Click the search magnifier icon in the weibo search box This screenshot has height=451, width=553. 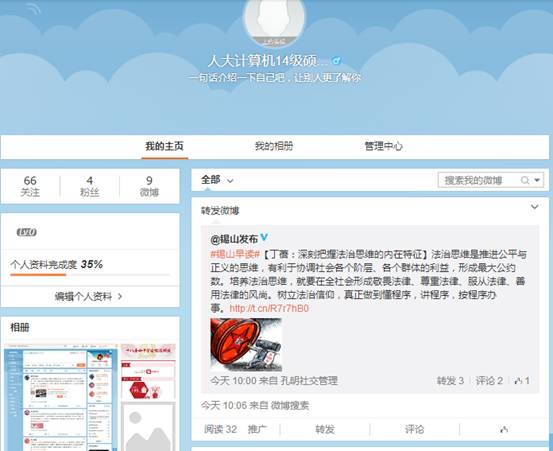click(x=525, y=181)
